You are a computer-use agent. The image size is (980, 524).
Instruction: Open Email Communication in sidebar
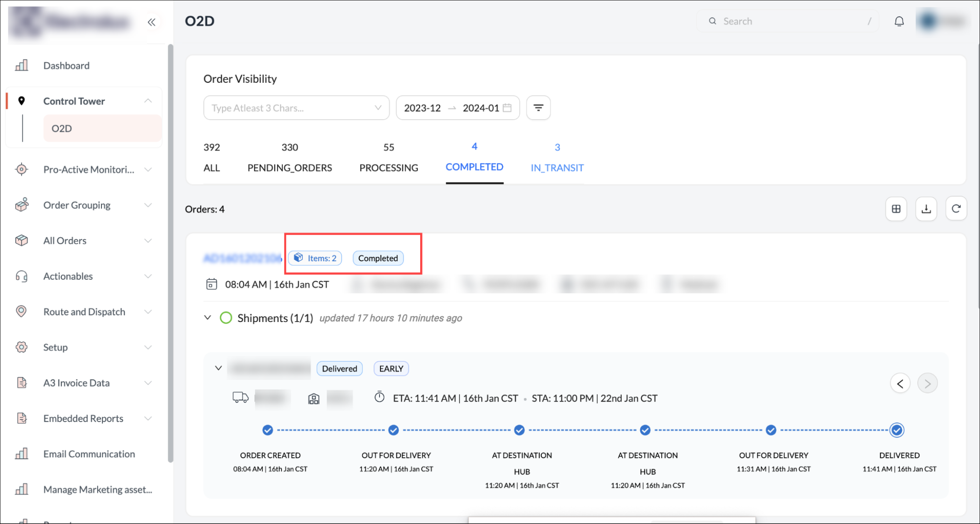coord(89,454)
